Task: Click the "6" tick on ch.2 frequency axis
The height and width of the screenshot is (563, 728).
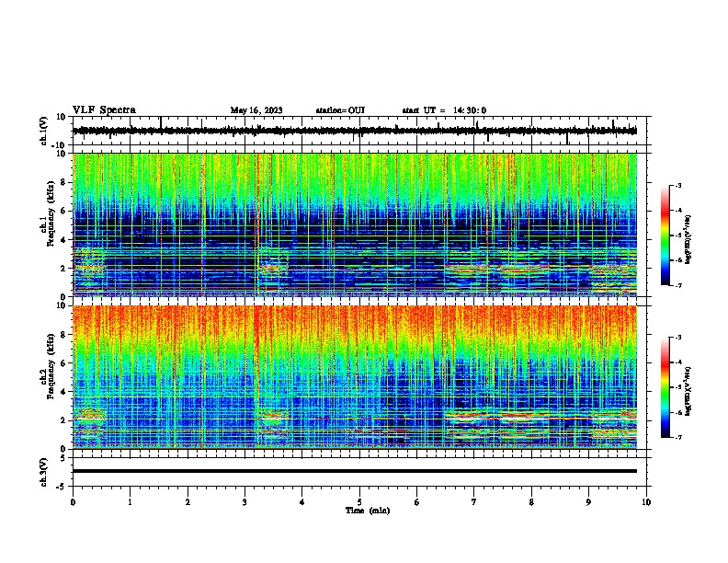Action: 64,362
